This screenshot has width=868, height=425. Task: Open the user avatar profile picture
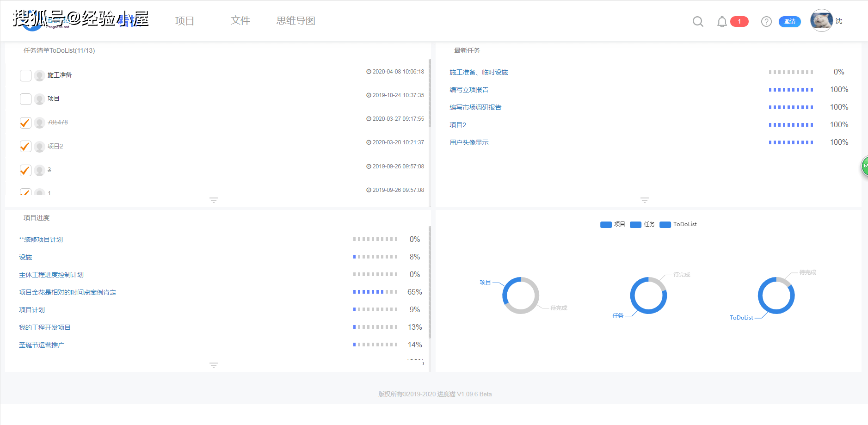coord(821,21)
